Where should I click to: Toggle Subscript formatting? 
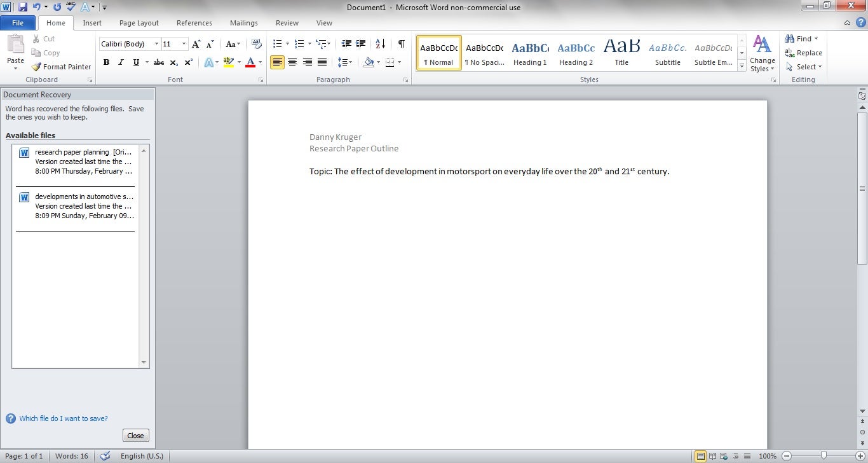[174, 62]
